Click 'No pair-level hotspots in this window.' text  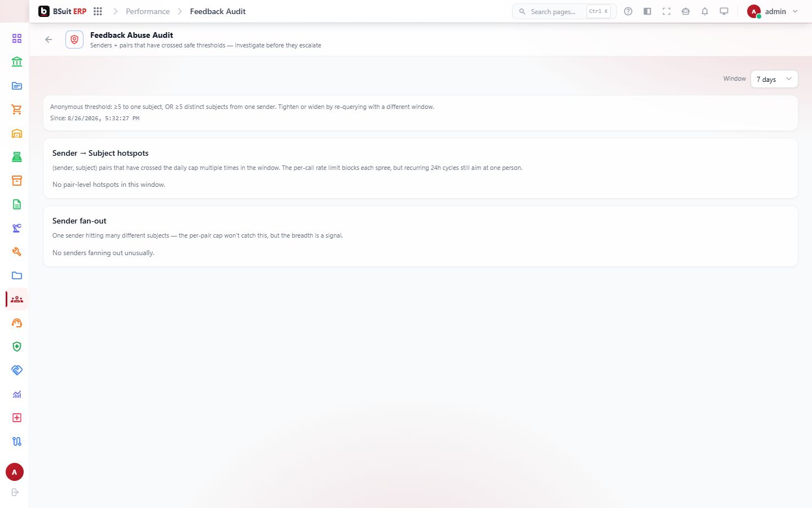tap(109, 185)
